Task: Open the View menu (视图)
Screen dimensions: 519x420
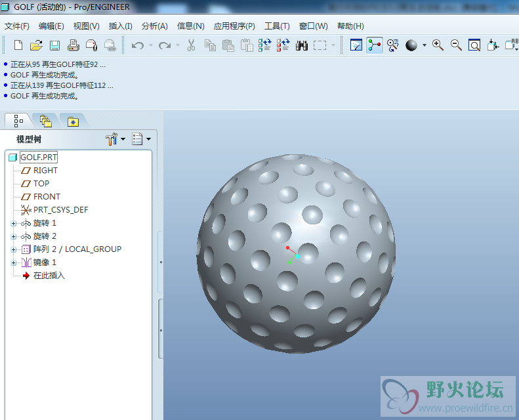Action: click(87, 26)
